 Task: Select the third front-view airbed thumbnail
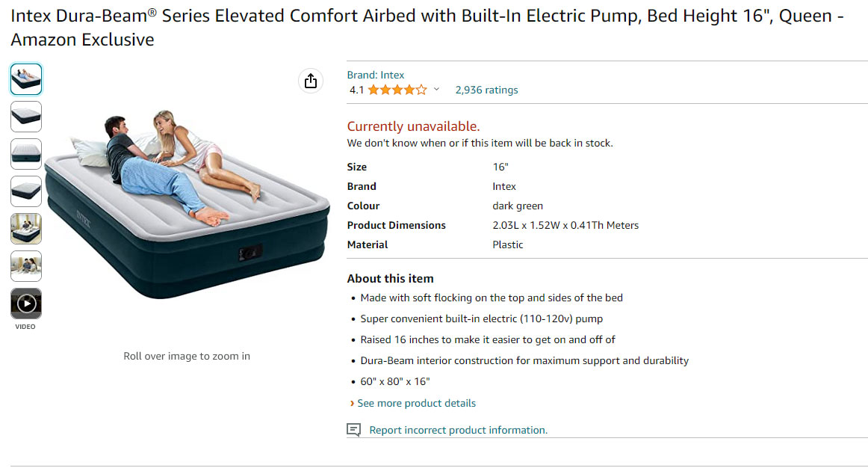pyautogui.click(x=26, y=154)
